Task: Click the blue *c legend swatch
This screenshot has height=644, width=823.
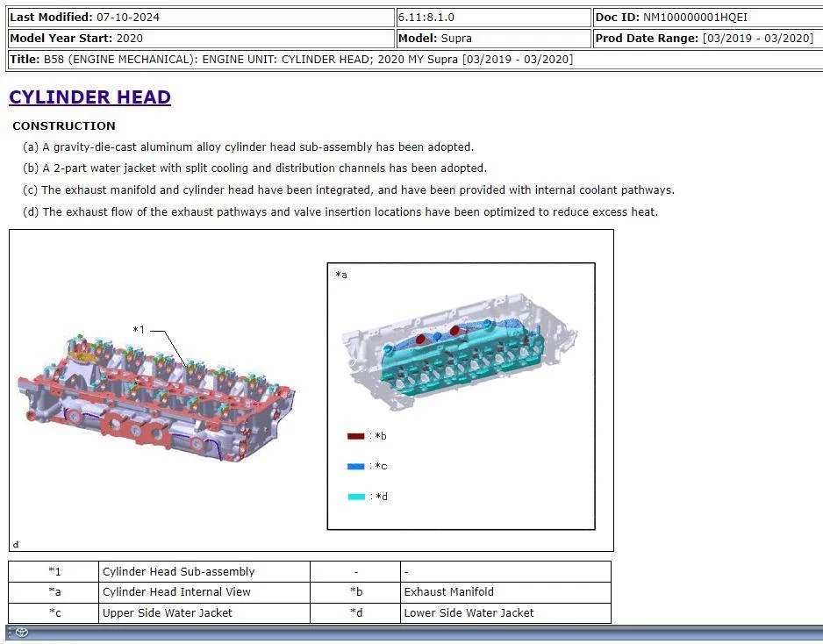Action: coord(355,466)
